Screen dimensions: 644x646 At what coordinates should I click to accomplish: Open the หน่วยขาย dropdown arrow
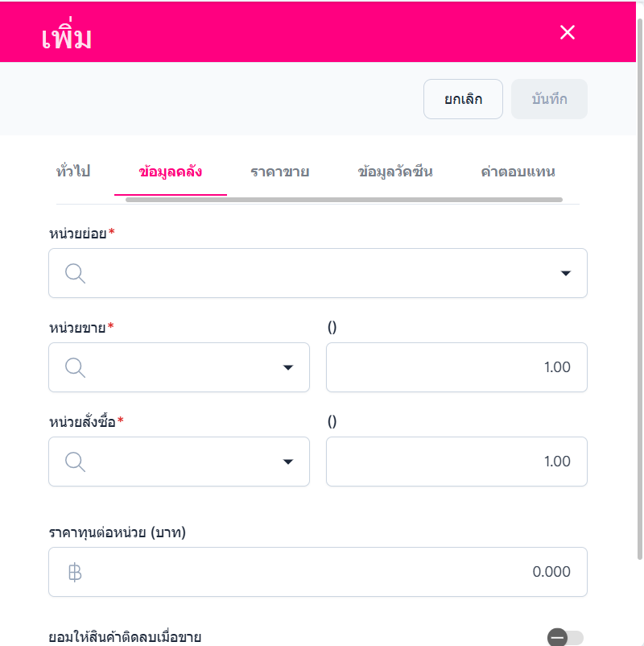[x=288, y=367]
